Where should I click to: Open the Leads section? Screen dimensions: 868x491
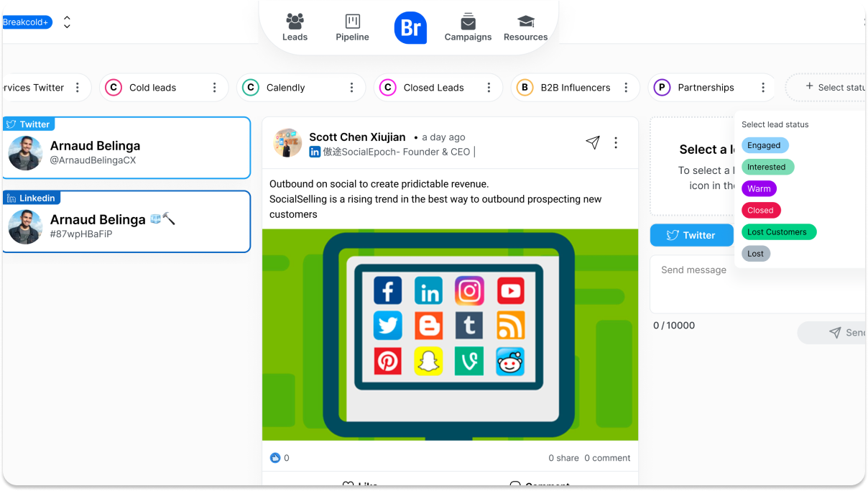pos(295,27)
